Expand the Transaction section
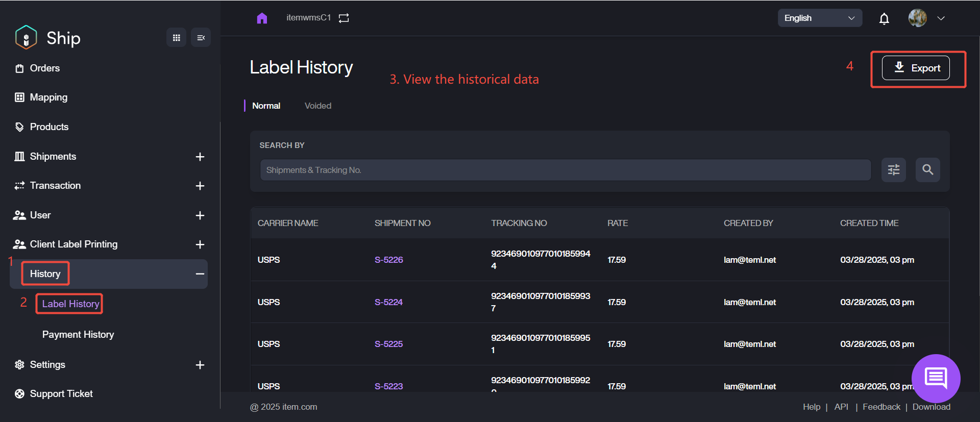 [200, 186]
